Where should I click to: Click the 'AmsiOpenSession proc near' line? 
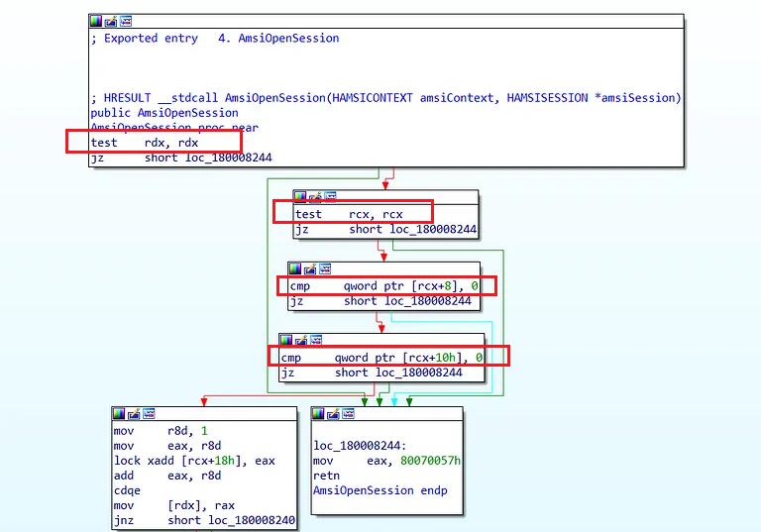pos(174,128)
